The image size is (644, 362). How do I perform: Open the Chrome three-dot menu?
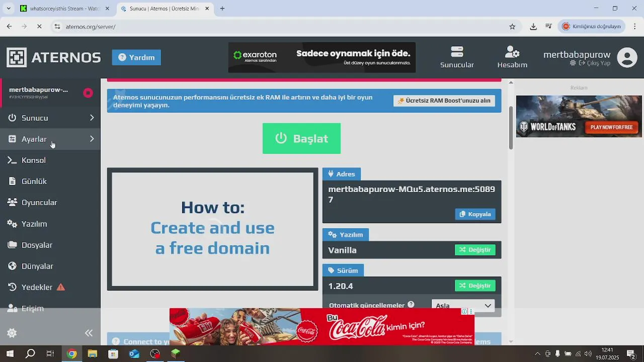635,26
